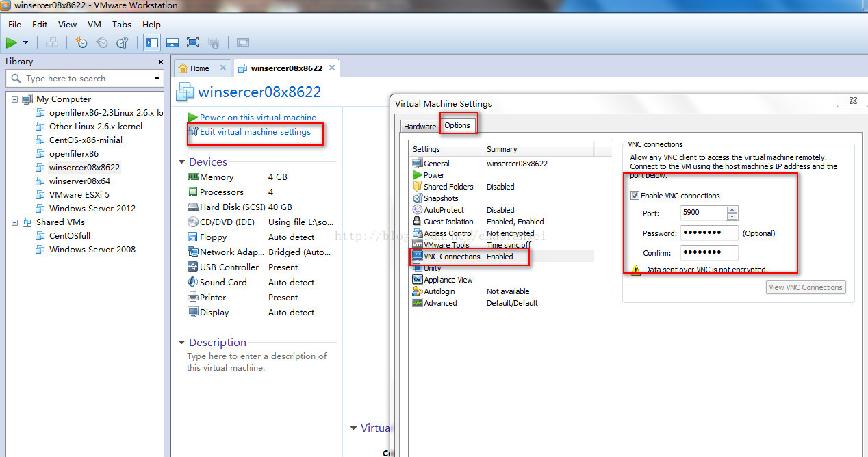Image resolution: width=868 pixels, height=457 pixels.
Task: Collapse the My Computer tree node
Action: [x=14, y=99]
